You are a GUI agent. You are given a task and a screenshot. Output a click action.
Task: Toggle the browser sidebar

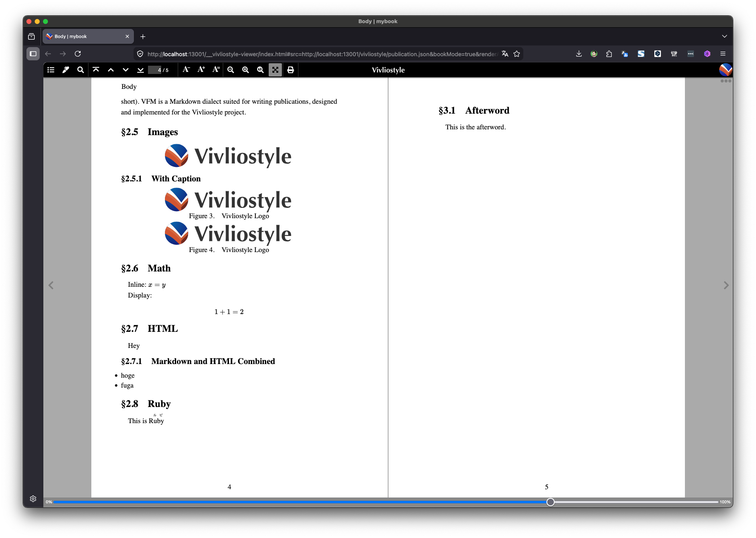coord(33,54)
